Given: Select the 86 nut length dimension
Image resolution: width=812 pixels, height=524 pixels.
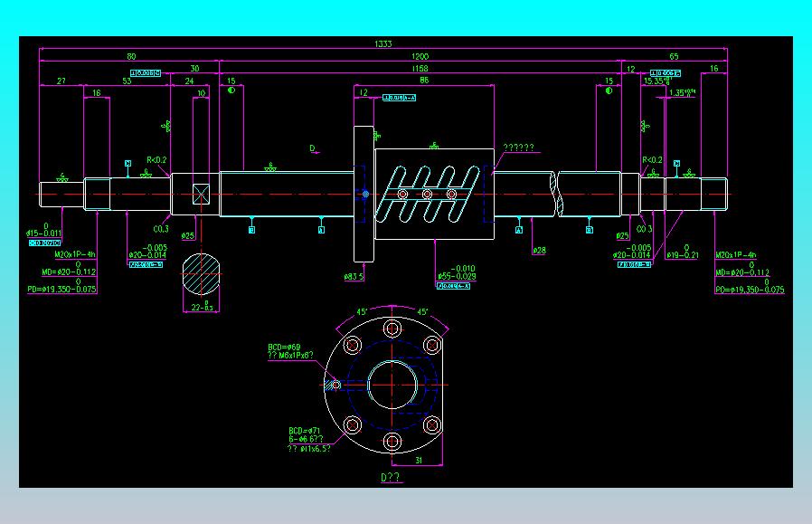Looking at the screenshot, I should click(424, 81).
